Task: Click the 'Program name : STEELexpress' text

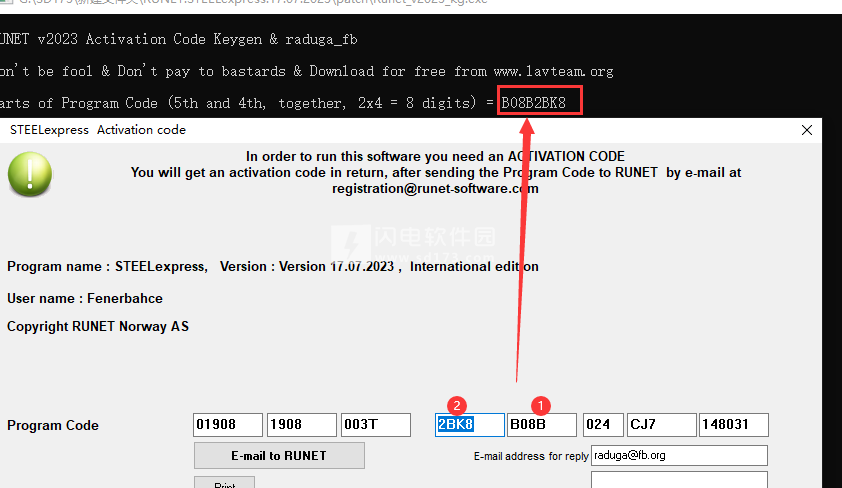Action: click(x=107, y=266)
